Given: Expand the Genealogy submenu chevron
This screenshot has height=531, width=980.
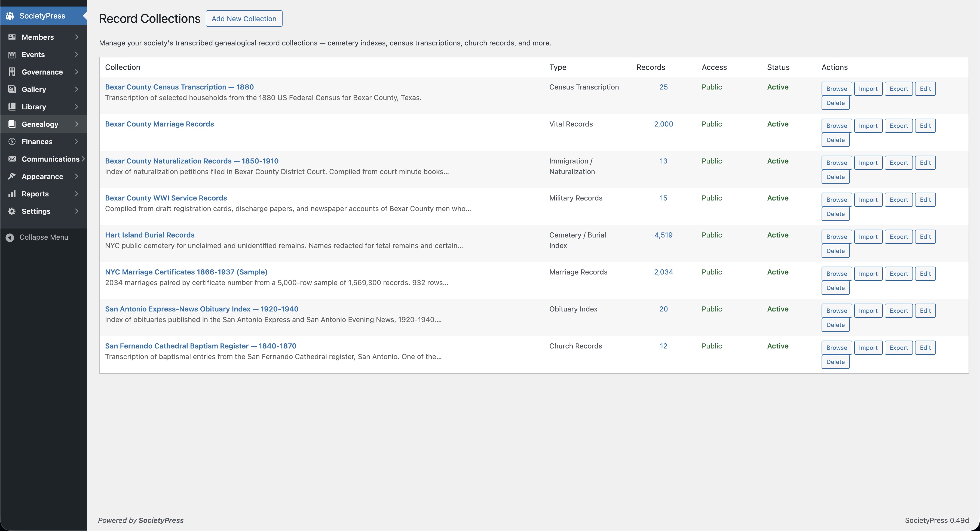Looking at the screenshot, I should point(76,124).
